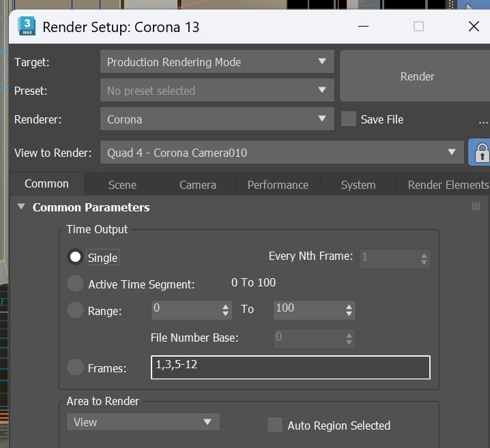The image size is (490, 448).
Task: Toggle the View to Render lock icon
Action: [480, 152]
